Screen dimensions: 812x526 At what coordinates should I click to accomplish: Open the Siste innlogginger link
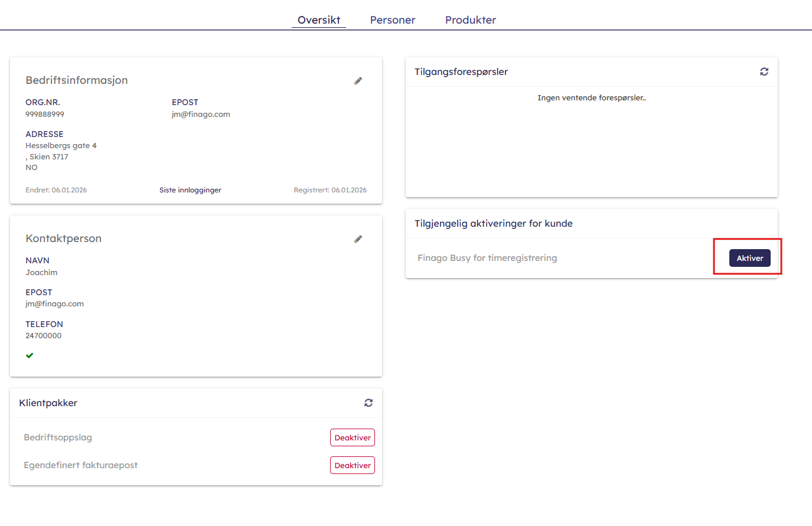[x=190, y=190]
